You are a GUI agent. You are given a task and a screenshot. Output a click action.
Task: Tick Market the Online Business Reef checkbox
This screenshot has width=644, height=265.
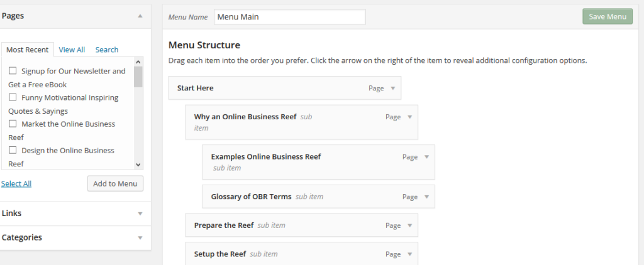click(13, 124)
